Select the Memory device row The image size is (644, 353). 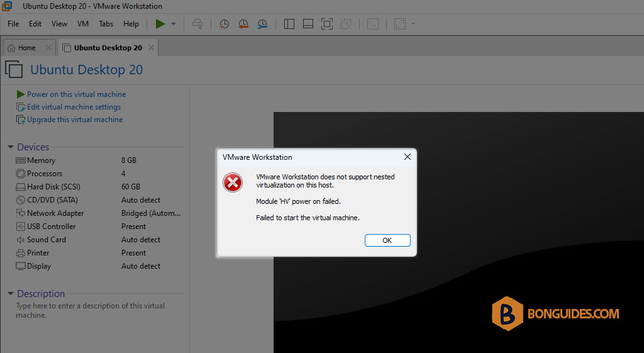click(x=99, y=160)
